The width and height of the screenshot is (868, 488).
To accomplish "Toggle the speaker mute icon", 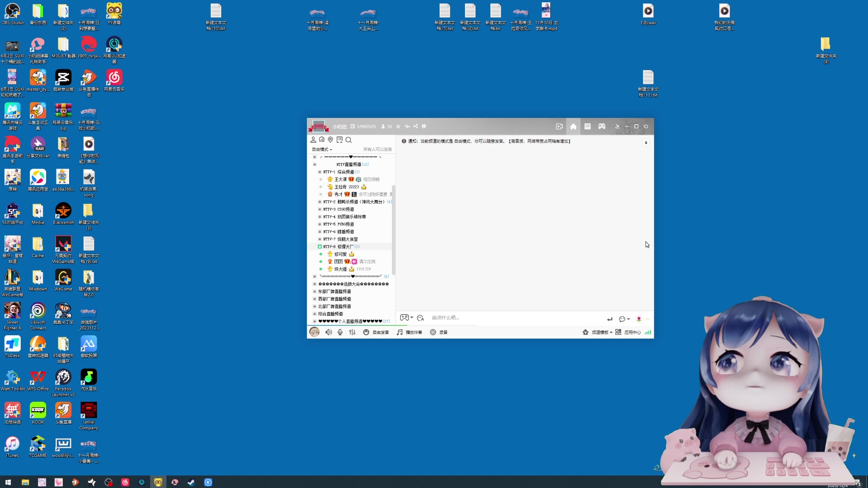I will [329, 332].
